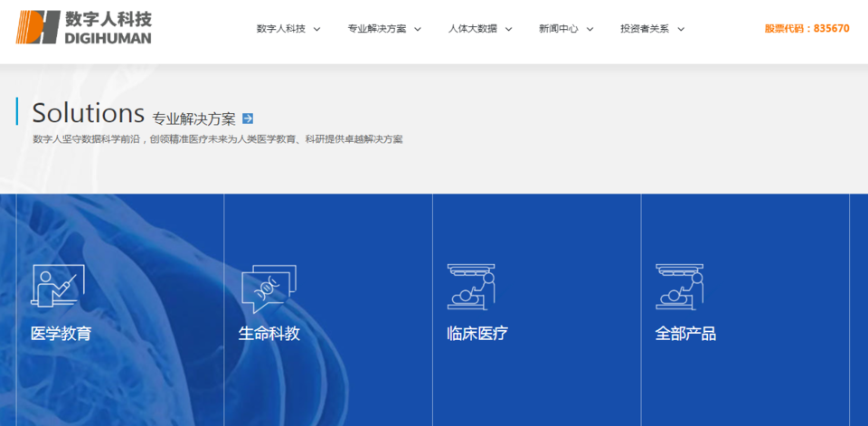The height and width of the screenshot is (426, 868).
Task: Expand the 投资者关系 menu chevron
Action: pos(681,29)
